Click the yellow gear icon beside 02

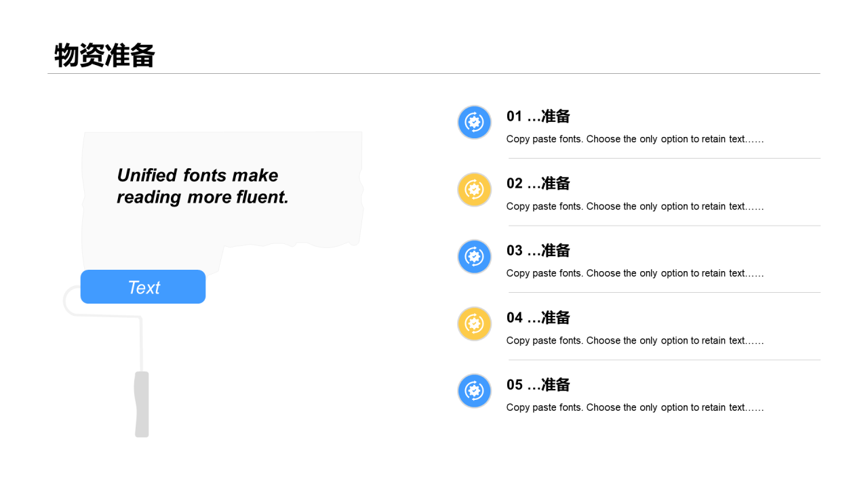475,190
